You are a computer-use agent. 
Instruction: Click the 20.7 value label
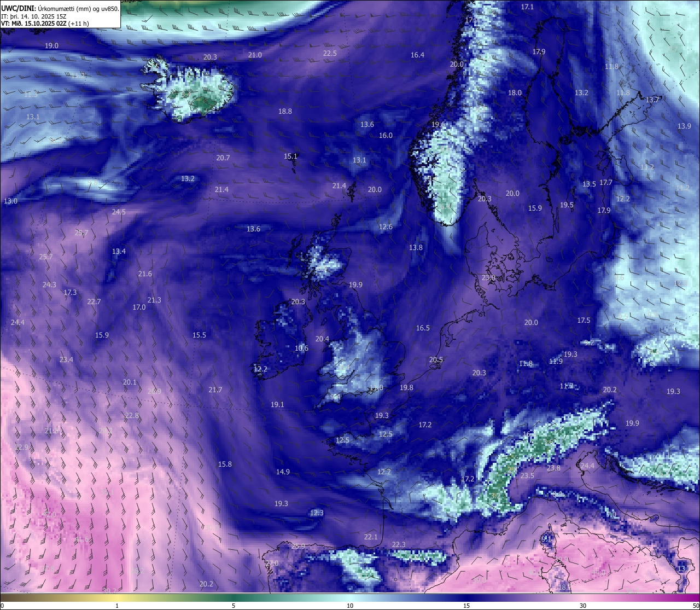[x=223, y=158]
